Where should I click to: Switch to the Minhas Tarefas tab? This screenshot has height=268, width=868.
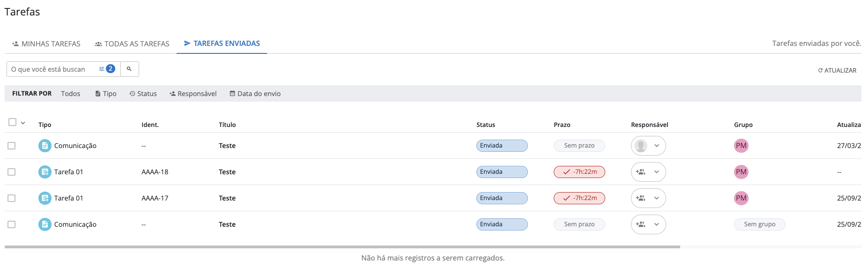tap(46, 44)
